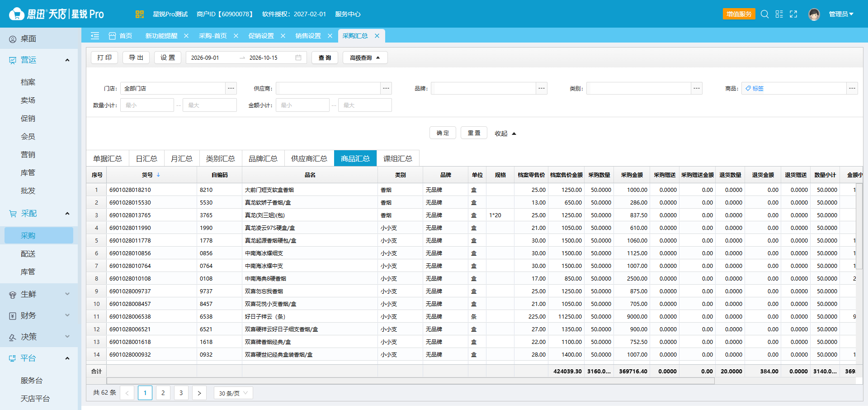Image resolution: width=868 pixels, height=410 pixels.
Task: Open product picker ellipsis button
Action: click(852, 88)
